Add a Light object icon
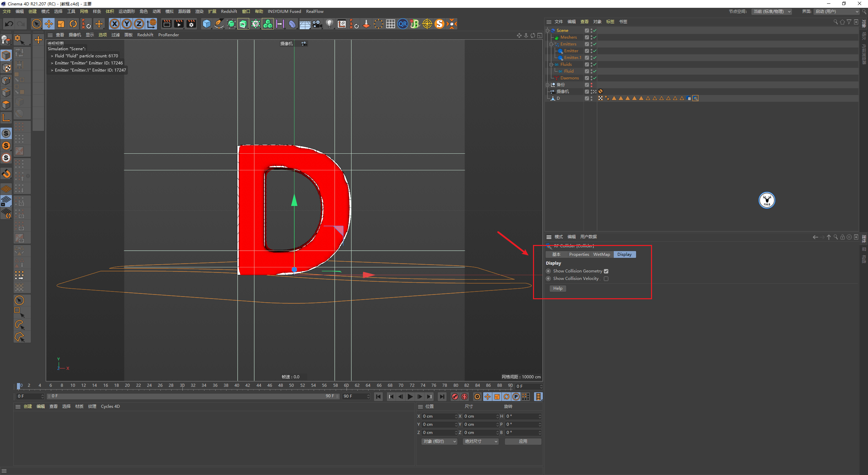Viewport: 868px width, 475px height. (x=329, y=24)
